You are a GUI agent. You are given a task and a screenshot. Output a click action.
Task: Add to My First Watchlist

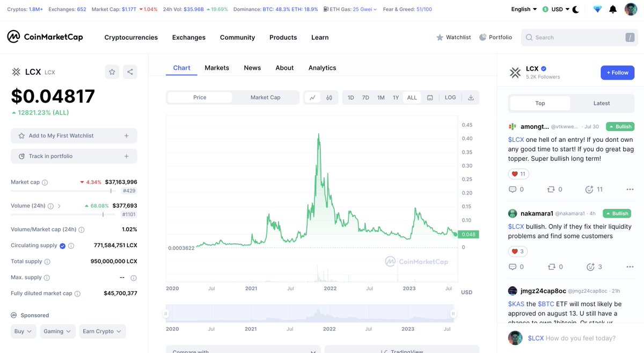click(74, 136)
